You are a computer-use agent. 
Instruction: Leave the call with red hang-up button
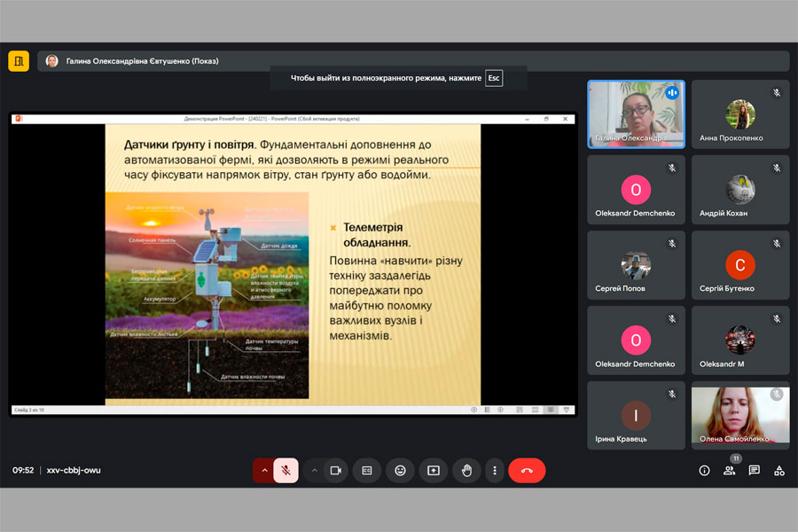[x=527, y=471]
